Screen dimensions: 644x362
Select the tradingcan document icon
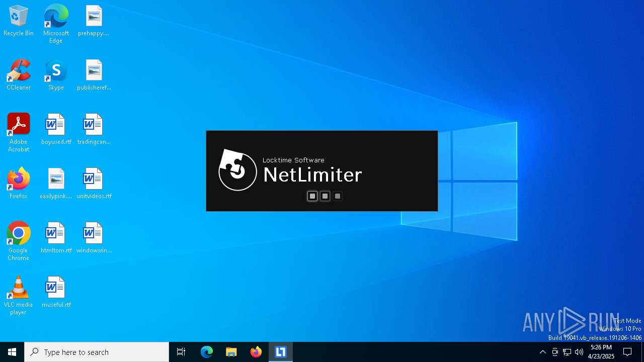click(x=94, y=130)
